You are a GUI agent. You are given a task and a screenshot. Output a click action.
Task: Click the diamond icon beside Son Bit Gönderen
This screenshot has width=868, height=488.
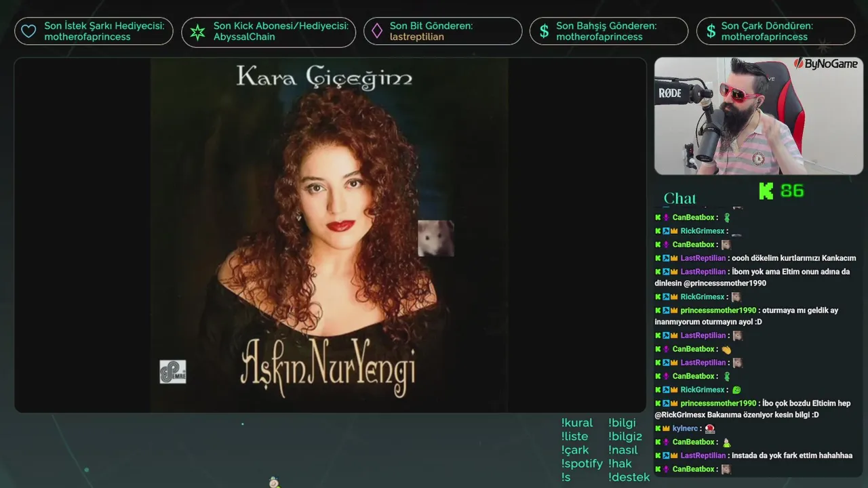pos(377,31)
